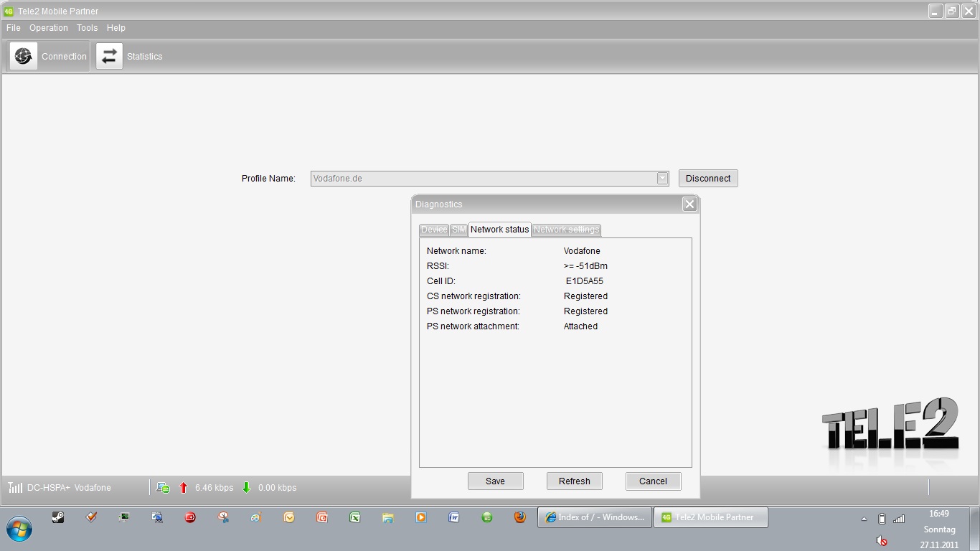Open Firefox from the taskbar

point(520,517)
